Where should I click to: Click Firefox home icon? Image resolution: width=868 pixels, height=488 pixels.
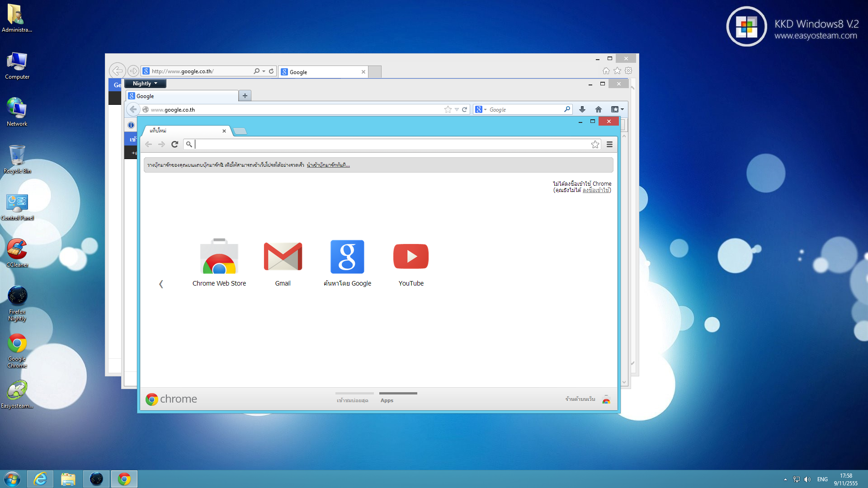[599, 109]
